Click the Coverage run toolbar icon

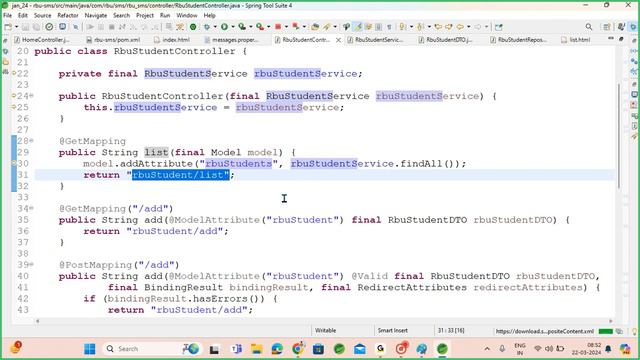[x=242, y=27]
